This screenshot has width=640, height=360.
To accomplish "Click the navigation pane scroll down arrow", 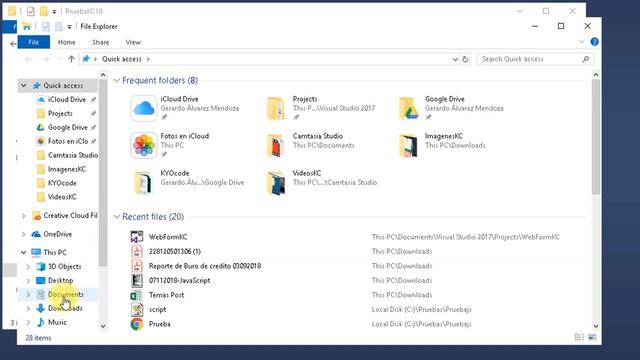I will 103,325.
